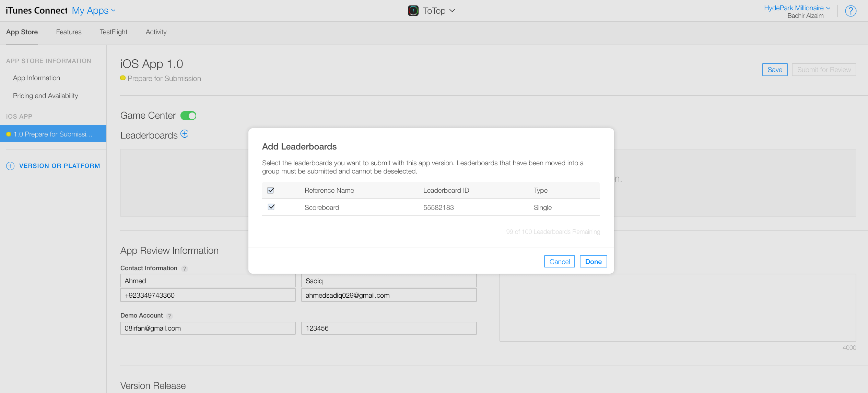Open the HydePark Millionaire account menu
Screen dimensions: 868x393
[x=797, y=8]
